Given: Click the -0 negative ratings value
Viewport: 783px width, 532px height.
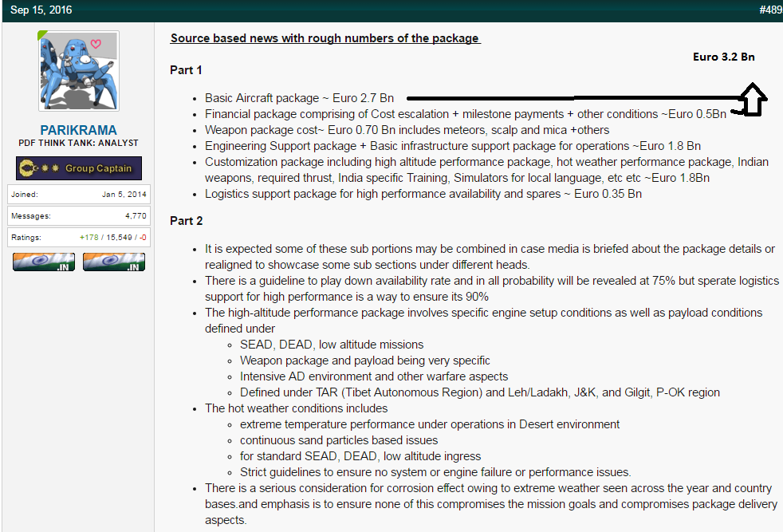Looking at the screenshot, I should (143, 237).
